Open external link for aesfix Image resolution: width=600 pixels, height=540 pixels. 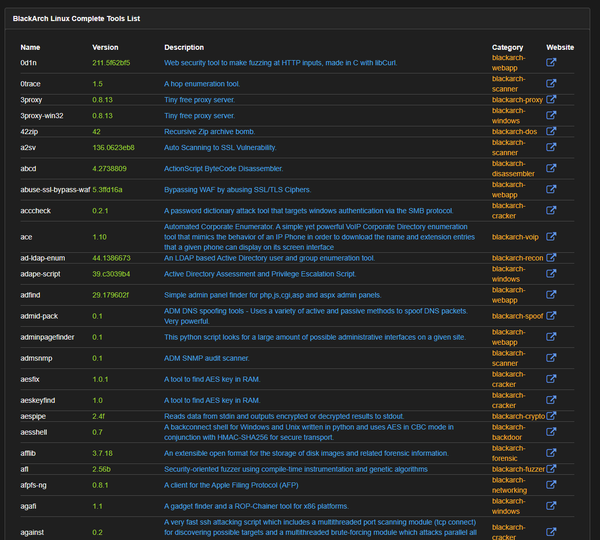point(551,380)
